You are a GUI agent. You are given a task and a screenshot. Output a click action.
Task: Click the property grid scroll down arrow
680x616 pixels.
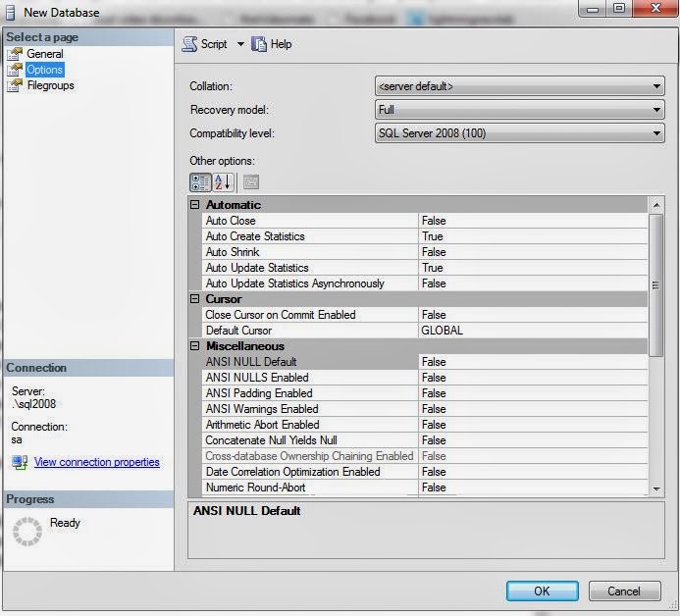pyautogui.click(x=656, y=489)
